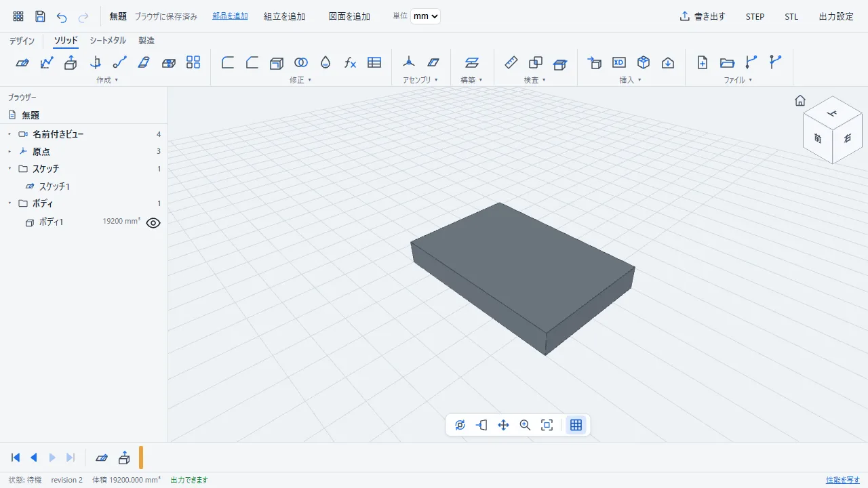This screenshot has width=868, height=488.
Task: Click the orange timeline marker
Action: tap(141, 457)
